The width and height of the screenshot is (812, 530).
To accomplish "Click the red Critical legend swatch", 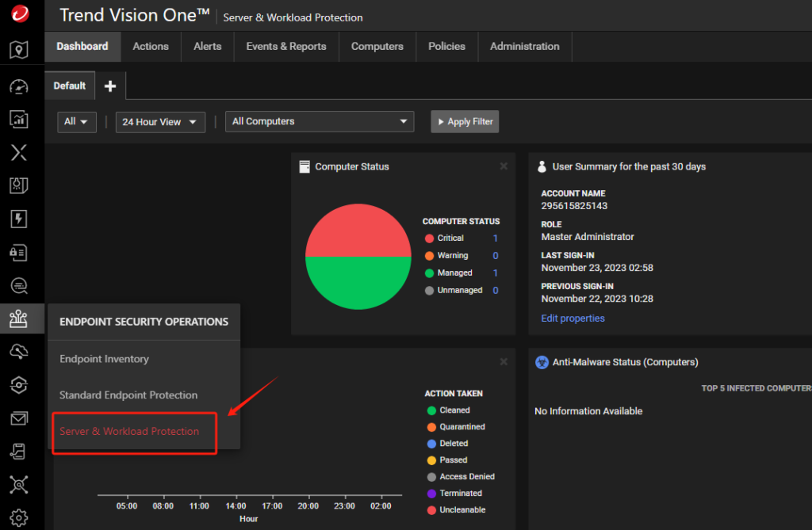I will 429,238.
